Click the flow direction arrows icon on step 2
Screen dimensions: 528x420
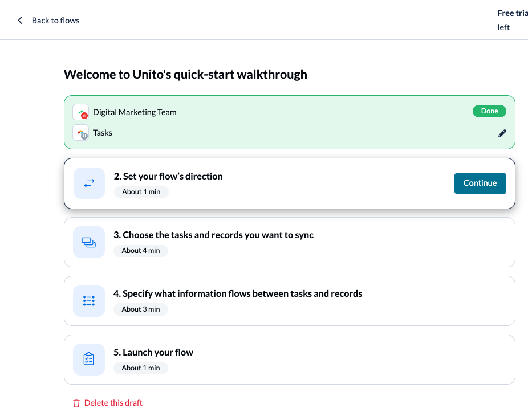(89, 183)
